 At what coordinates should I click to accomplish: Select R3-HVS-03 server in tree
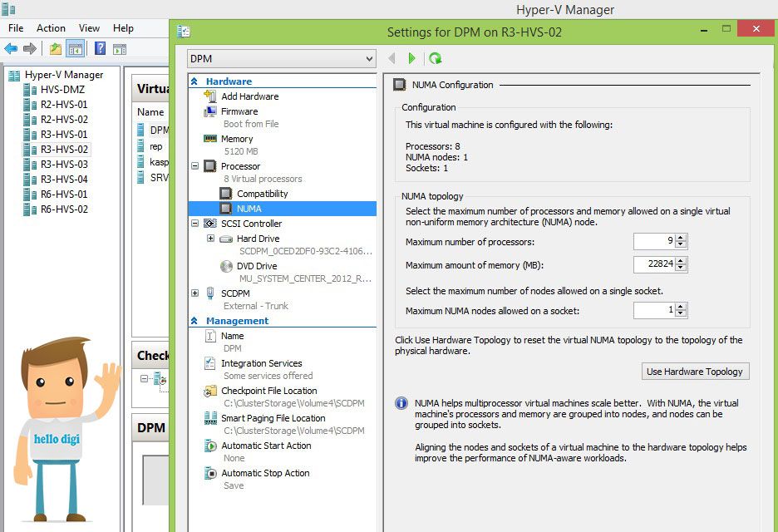tap(64, 165)
